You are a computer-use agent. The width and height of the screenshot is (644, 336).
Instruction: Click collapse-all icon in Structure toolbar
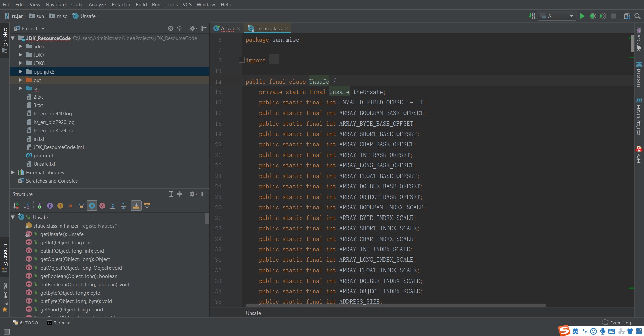point(123,206)
